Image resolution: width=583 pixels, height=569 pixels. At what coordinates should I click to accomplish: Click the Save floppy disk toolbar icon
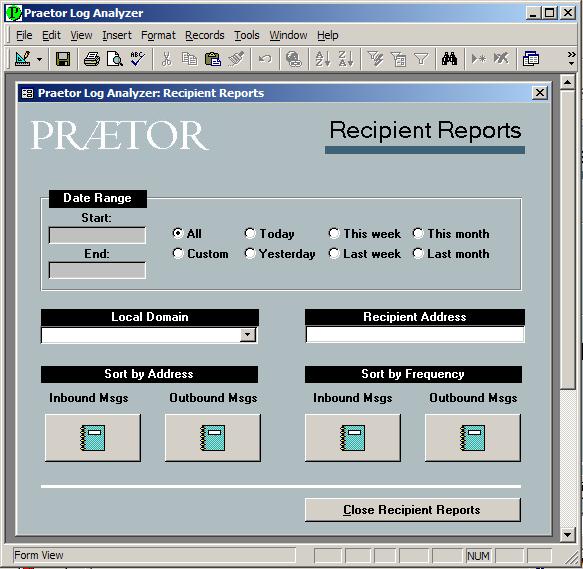[62, 59]
